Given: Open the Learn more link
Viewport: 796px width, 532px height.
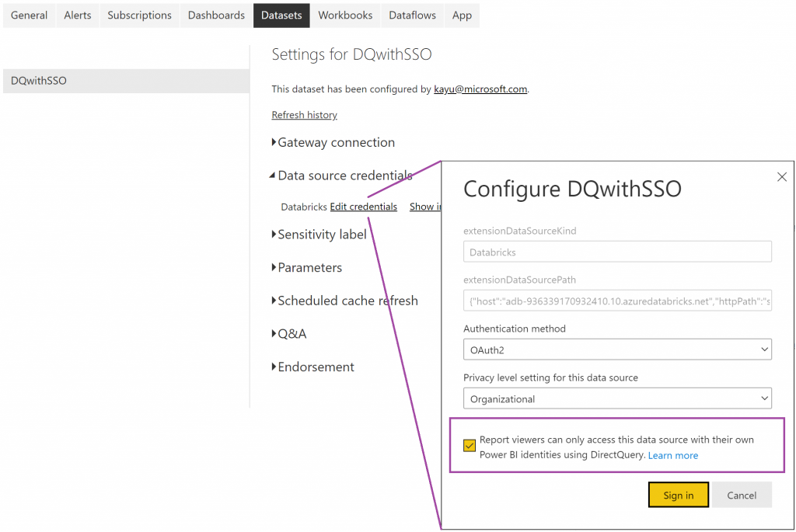Looking at the screenshot, I should coord(672,455).
